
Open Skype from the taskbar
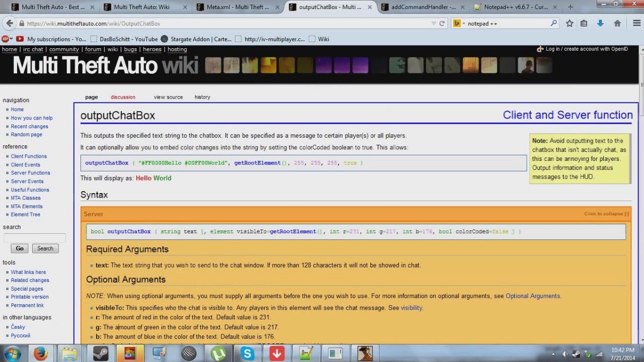[x=248, y=353]
